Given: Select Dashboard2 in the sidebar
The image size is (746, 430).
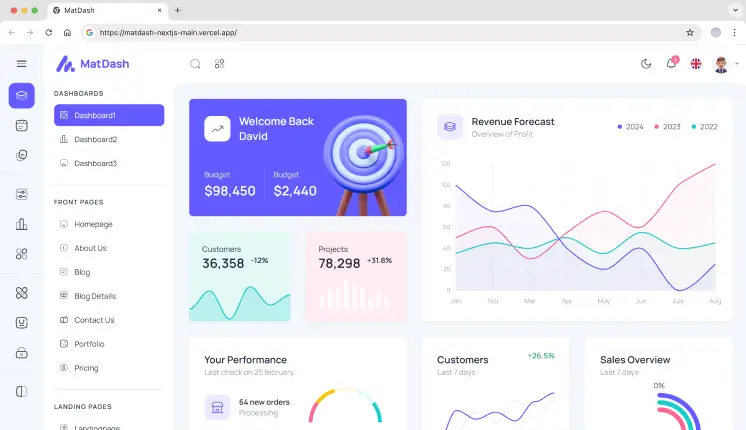Looking at the screenshot, I should coord(95,139).
